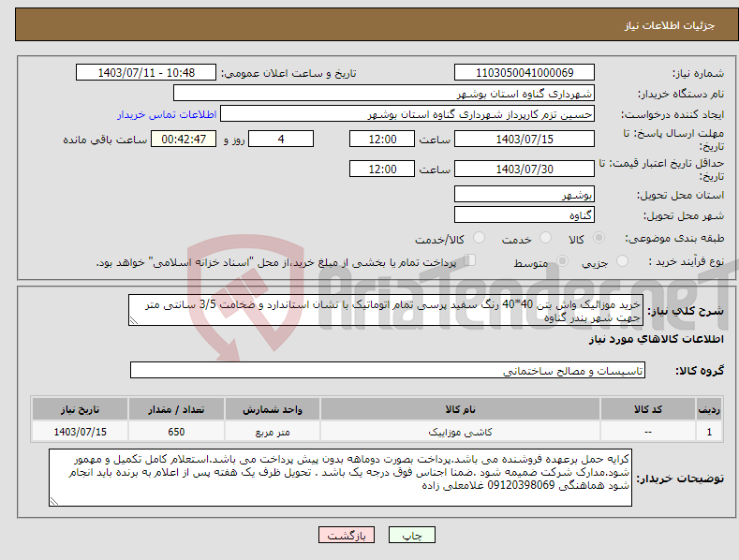
Task: Click the resize handle of buyer notes area
Action: (x=53, y=502)
